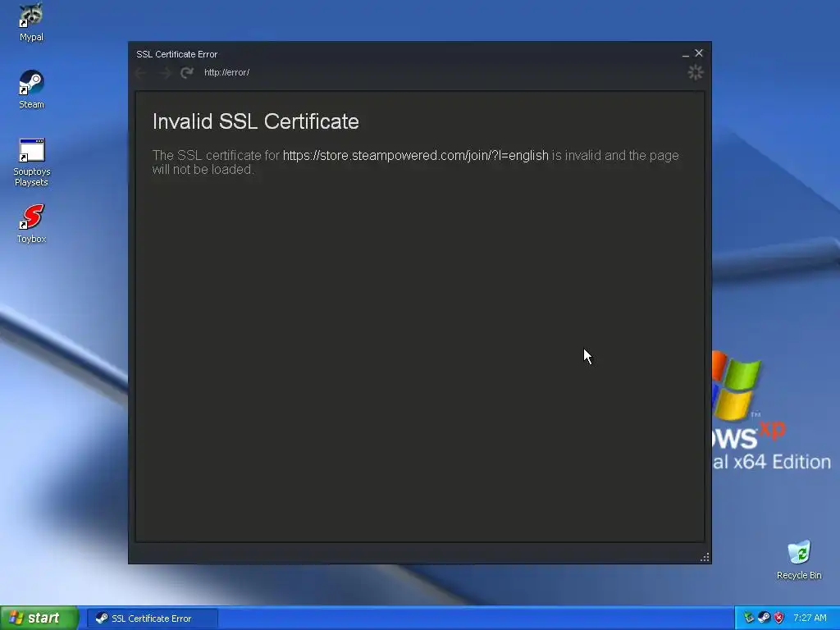Click the browser forward arrow

pos(165,73)
